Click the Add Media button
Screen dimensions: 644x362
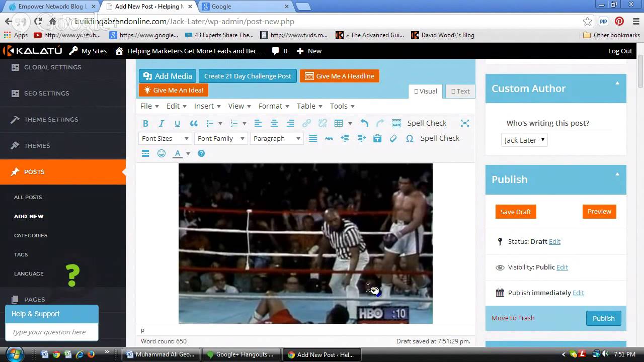168,76
